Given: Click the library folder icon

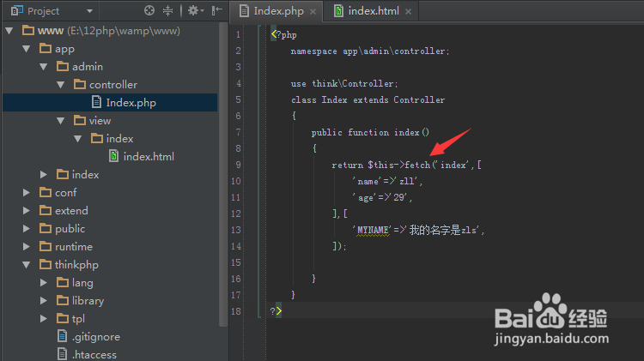Looking at the screenshot, I should [x=63, y=301].
